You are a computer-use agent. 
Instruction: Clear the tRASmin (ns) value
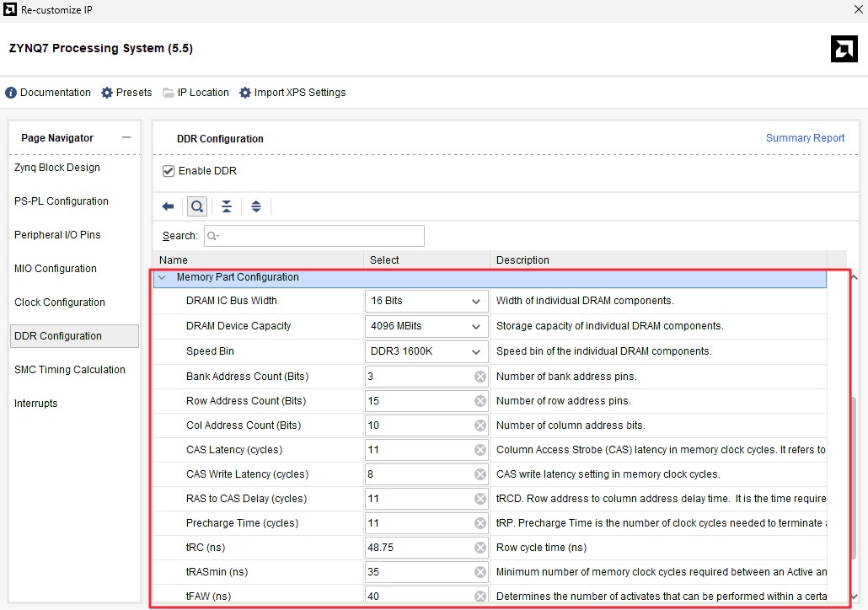480,572
